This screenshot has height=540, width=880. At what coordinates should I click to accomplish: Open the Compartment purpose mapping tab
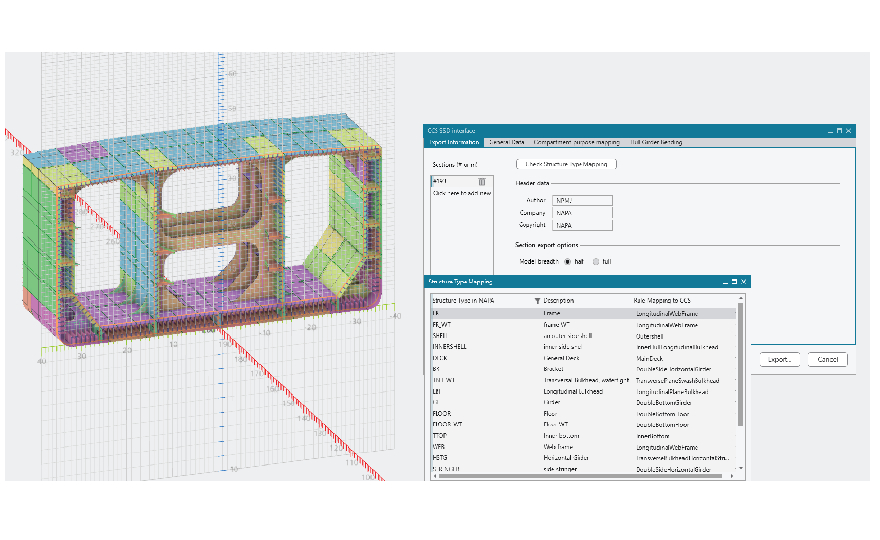576,143
